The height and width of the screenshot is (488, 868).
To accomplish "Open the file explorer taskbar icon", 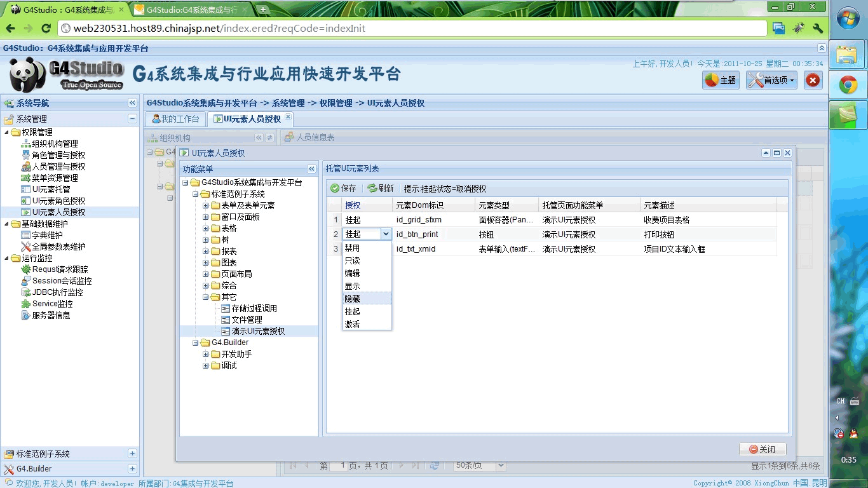I will click(848, 54).
